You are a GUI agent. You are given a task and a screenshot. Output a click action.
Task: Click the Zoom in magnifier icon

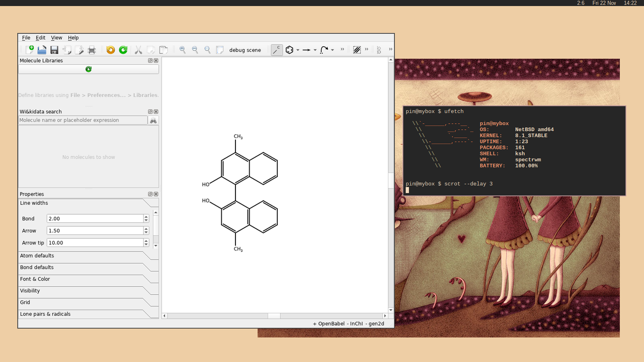182,50
